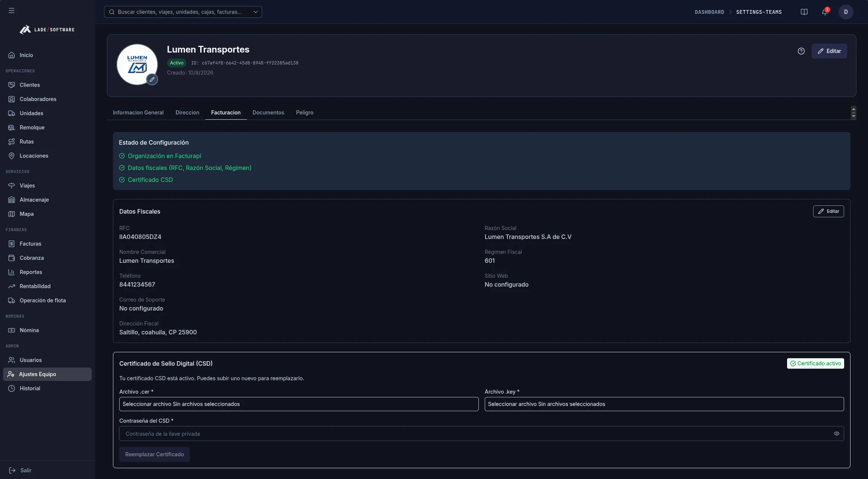Focus the Contraseña del CSD field
The height and width of the screenshot is (479, 868).
pos(482,434)
